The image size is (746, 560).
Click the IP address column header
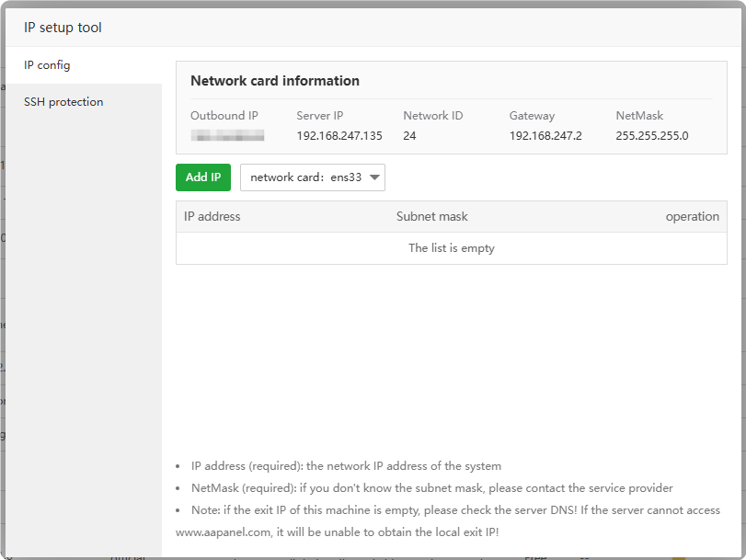coord(212,217)
